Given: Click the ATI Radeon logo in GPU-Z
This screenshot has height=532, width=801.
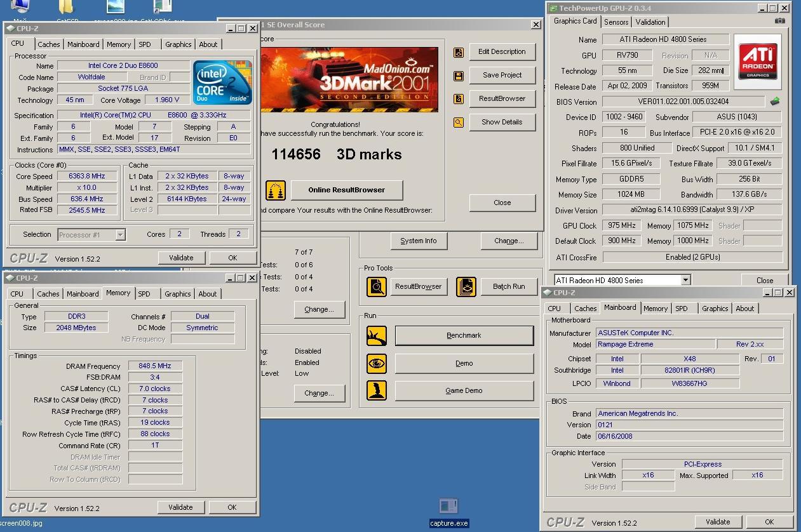Looking at the screenshot, I should 757,61.
